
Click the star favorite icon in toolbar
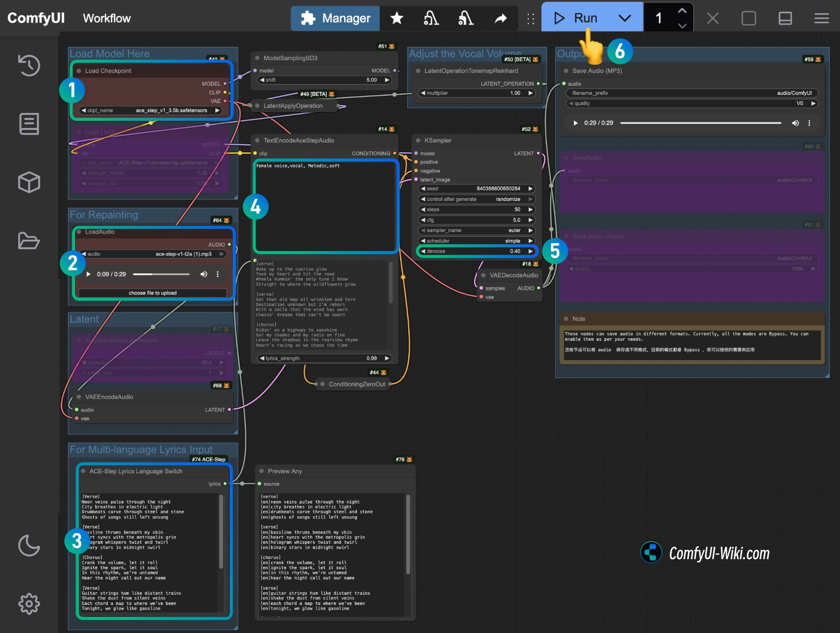coord(397,18)
